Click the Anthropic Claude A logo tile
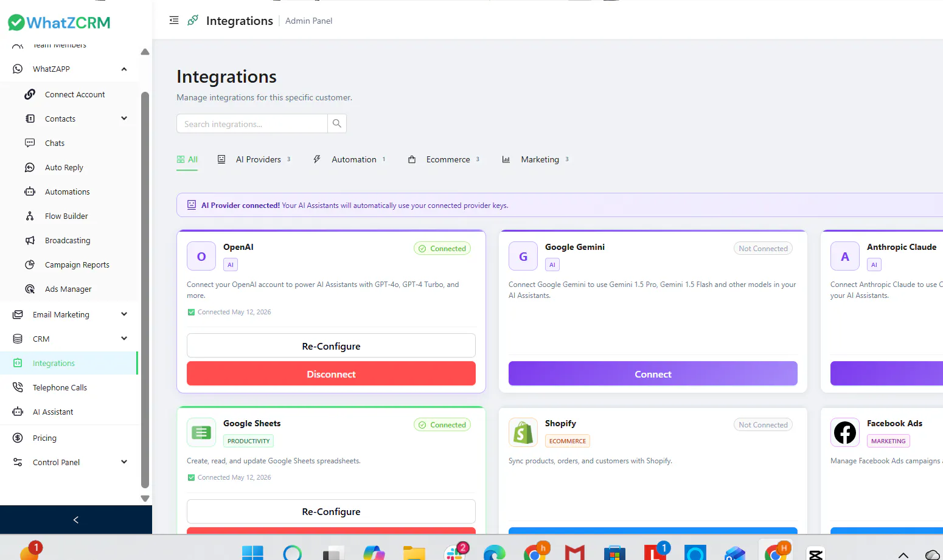This screenshot has width=943, height=560. pos(845,256)
